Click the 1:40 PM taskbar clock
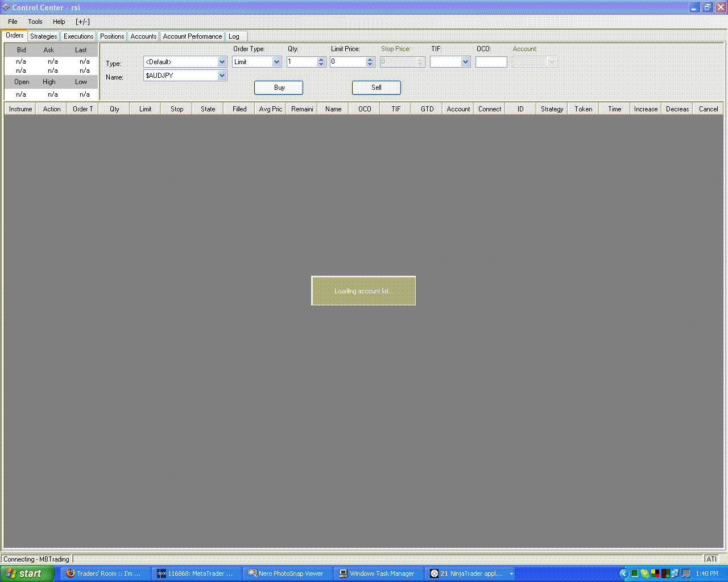The height and width of the screenshot is (582, 728). tap(707, 573)
